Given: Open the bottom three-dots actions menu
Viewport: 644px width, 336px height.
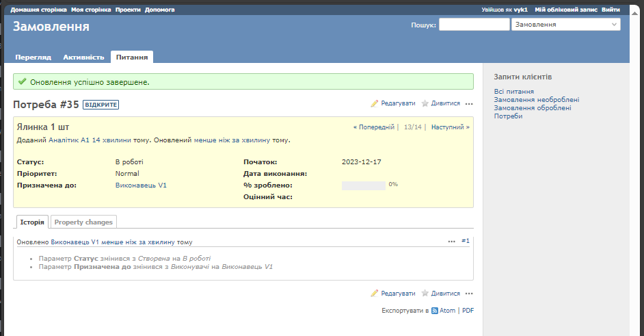Looking at the screenshot, I should pyautogui.click(x=469, y=294).
